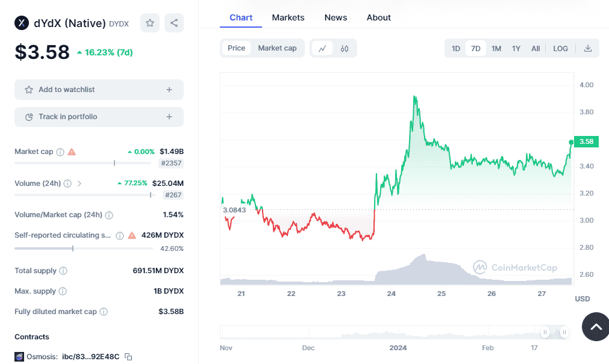Viewport: 609px width, 364px height.
Task: Set chart range to All
Action: click(x=536, y=49)
